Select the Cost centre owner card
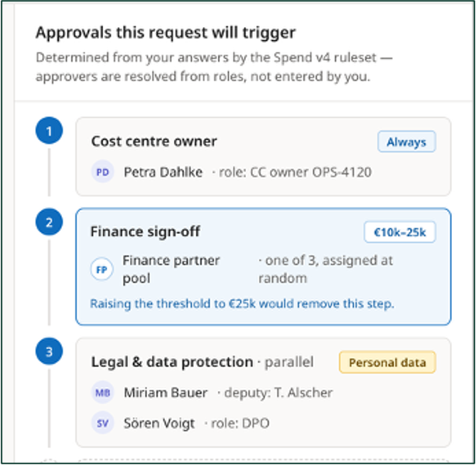476x465 pixels. (x=263, y=156)
